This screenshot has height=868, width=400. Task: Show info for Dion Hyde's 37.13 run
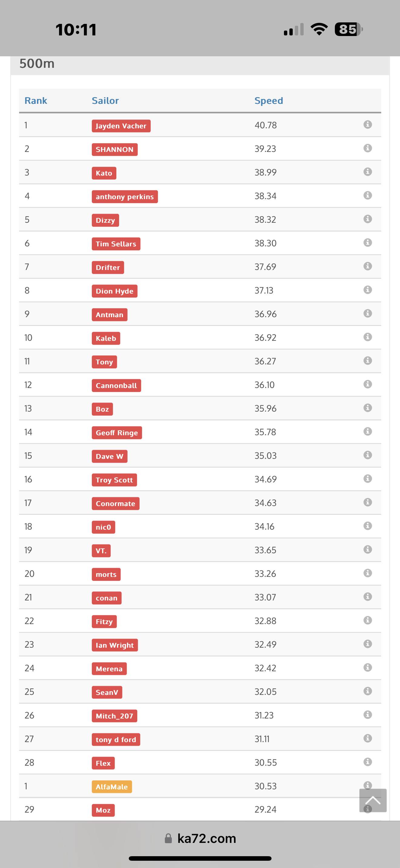[367, 290]
